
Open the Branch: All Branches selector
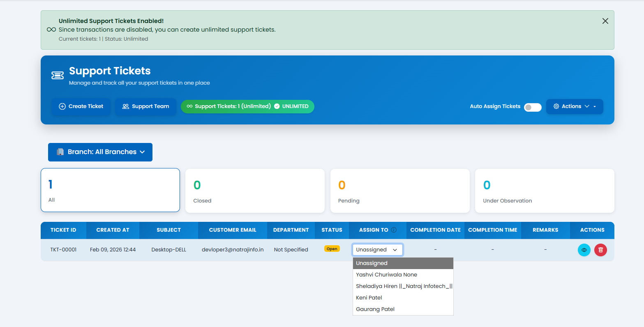pos(100,152)
